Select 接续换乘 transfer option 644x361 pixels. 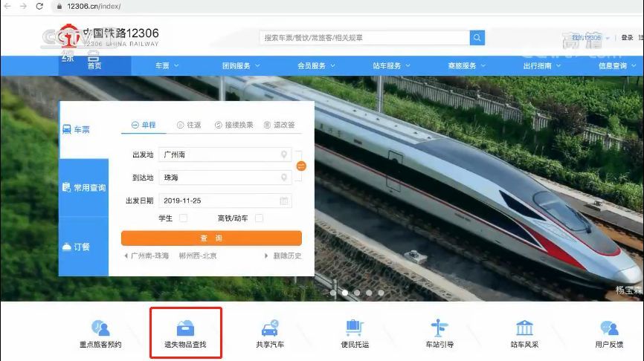[x=234, y=125]
